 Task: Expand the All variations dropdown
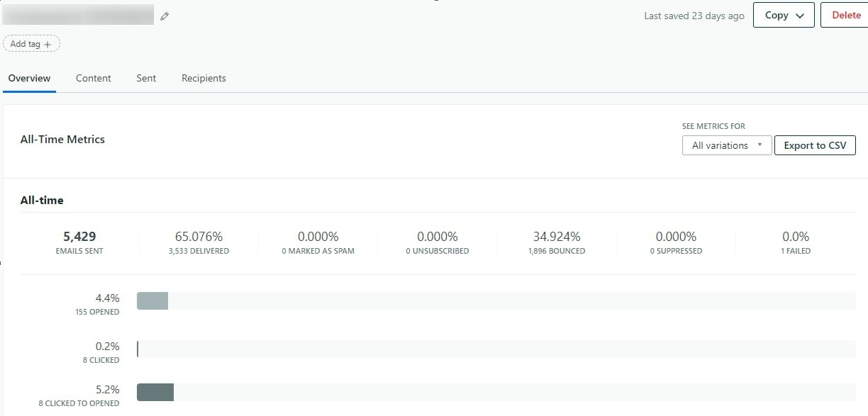(x=726, y=145)
